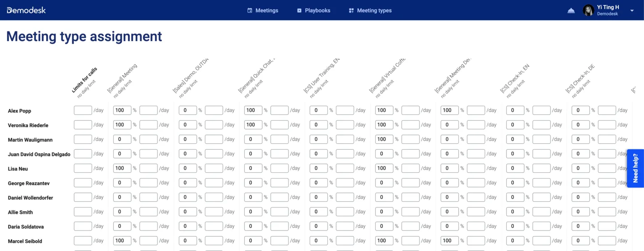Edit Lisa Neu's Virtual Coffee percent field
This screenshot has width=644, height=251.
[x=384, y=168]
